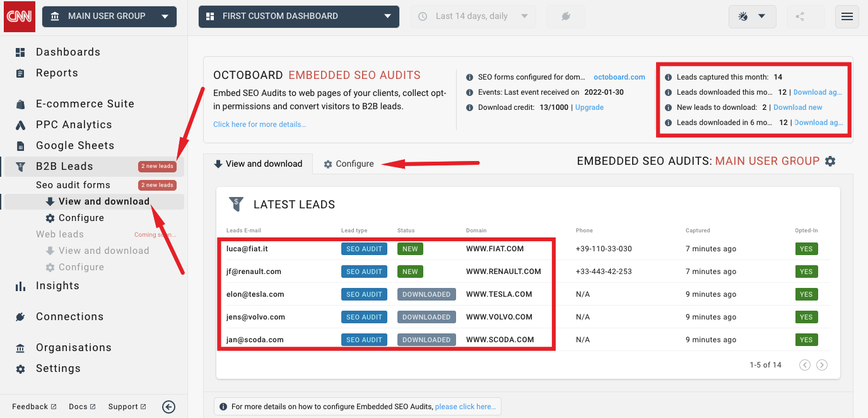
Task: Click the info icon beside Leads captured this month
Action: coord(669,77)
